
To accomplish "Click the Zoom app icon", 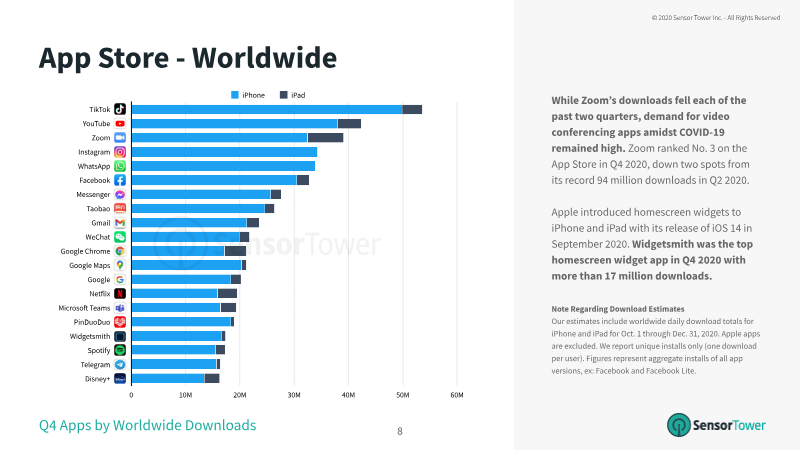I will coord(120,138).
